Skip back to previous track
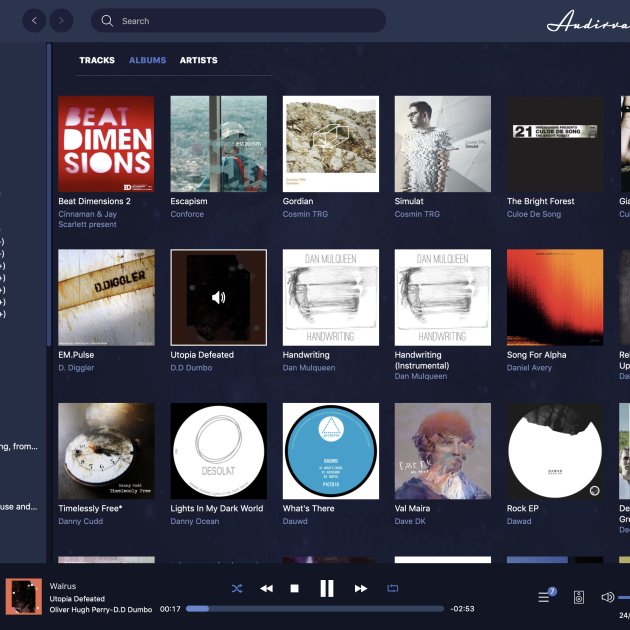Viewport: 630px width, 630px height. pyautogui.click(x=266, y=589)
